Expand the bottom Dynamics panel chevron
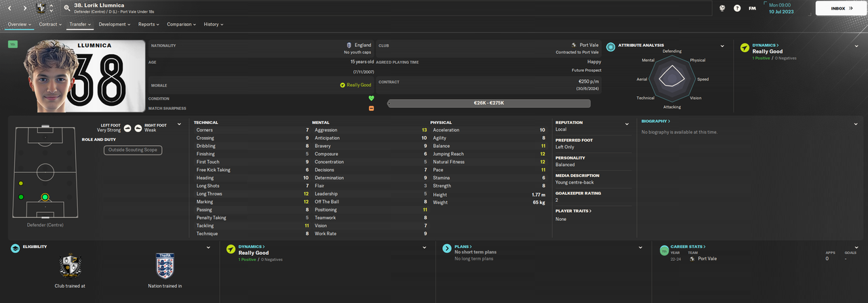 (425, 247)
